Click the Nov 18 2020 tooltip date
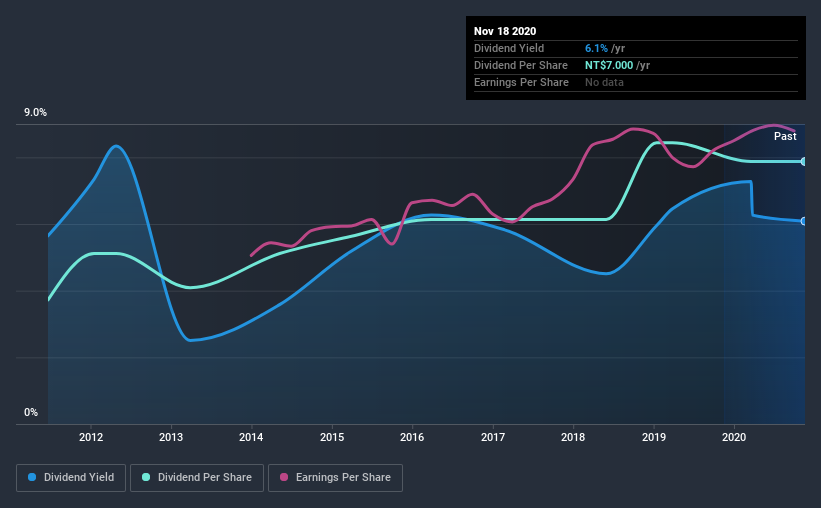The width and height of the screenshot is (821, 508). coord(505,31)
